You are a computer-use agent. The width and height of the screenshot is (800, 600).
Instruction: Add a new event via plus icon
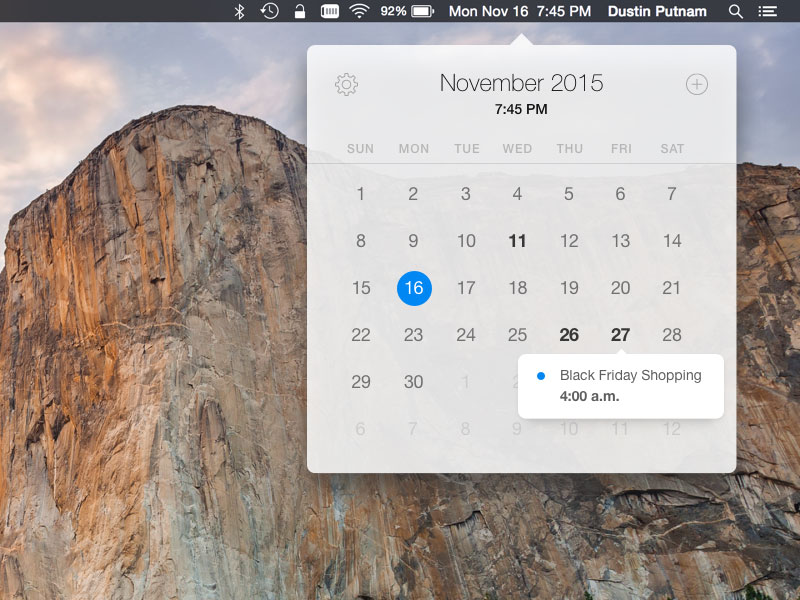[x=699, y=84]
